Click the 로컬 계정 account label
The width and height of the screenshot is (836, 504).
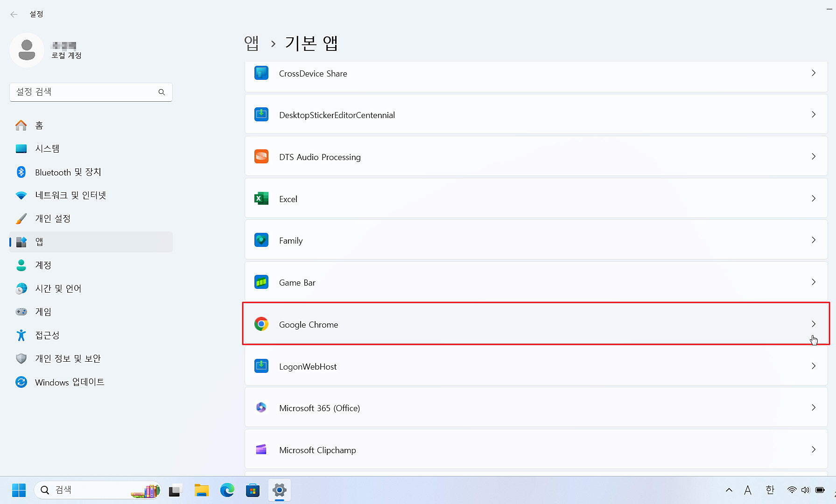pos(66,56)
